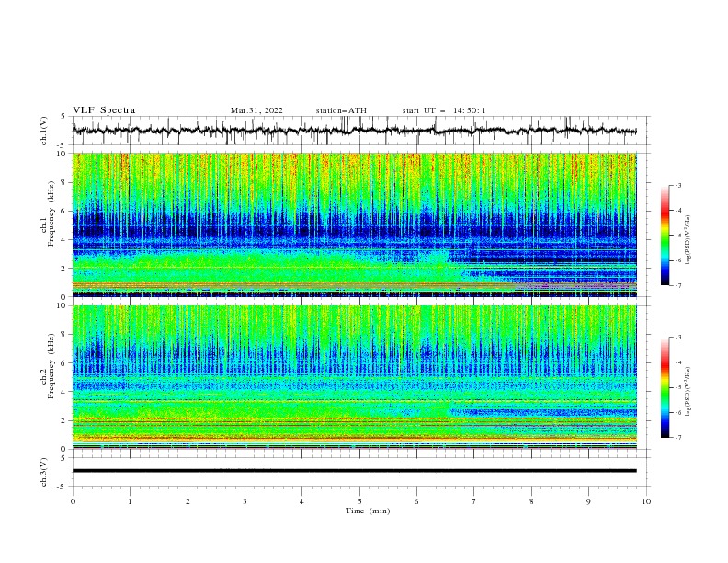
Task: Click the ch.1 voltage waveform trace
Action: click(354, 131)
